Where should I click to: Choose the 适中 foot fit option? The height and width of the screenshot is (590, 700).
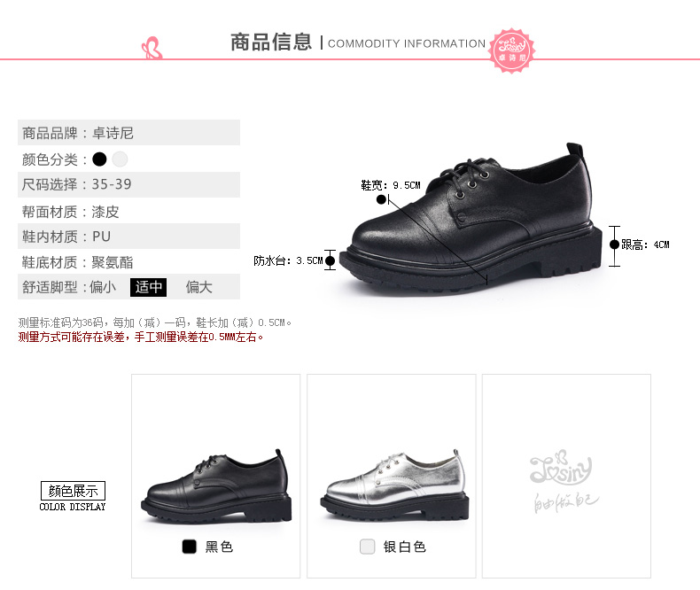point(149,287)
